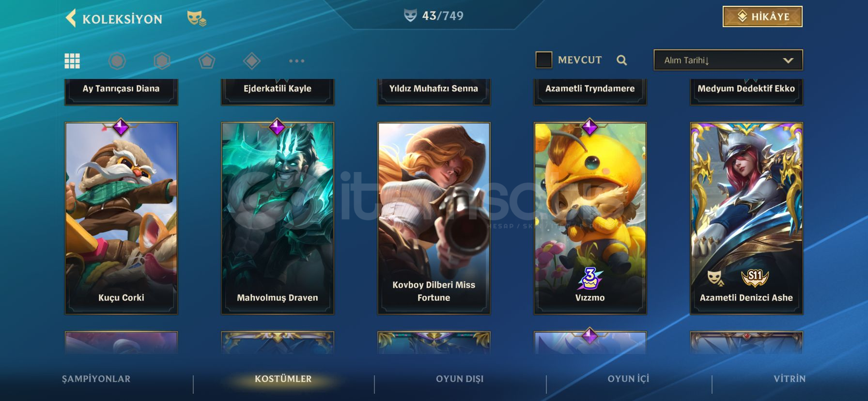Open the Vitrin tab
868x401 pixels.
coord(790,379)
